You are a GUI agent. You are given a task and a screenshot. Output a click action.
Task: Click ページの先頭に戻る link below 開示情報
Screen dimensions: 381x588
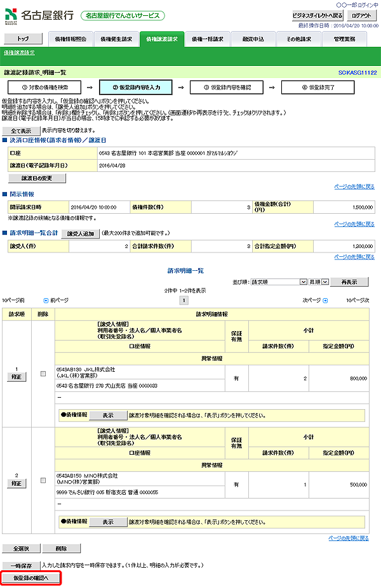tap(354, 224)
